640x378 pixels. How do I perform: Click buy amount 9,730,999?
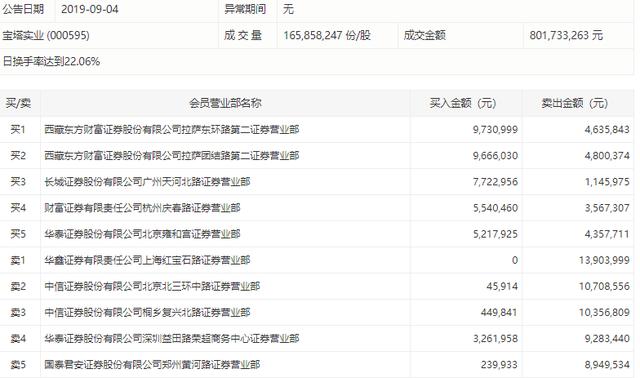coord(495,129)
